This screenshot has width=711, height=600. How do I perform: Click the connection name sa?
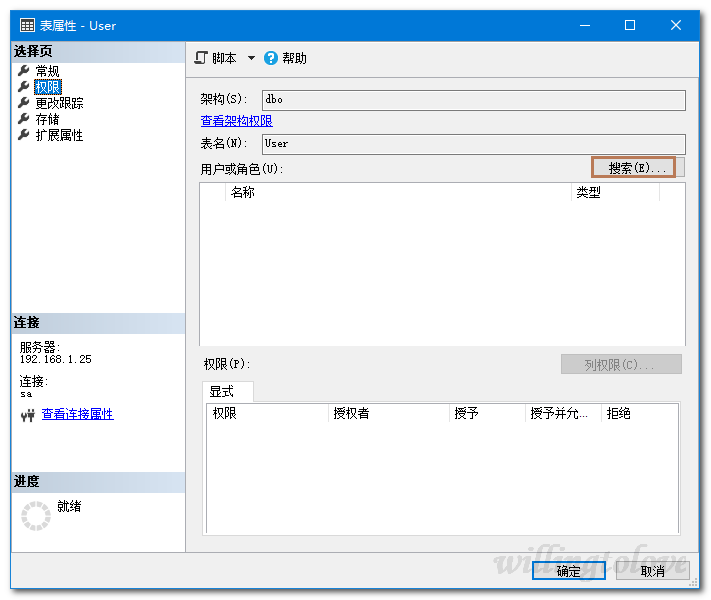coord(26,394)
